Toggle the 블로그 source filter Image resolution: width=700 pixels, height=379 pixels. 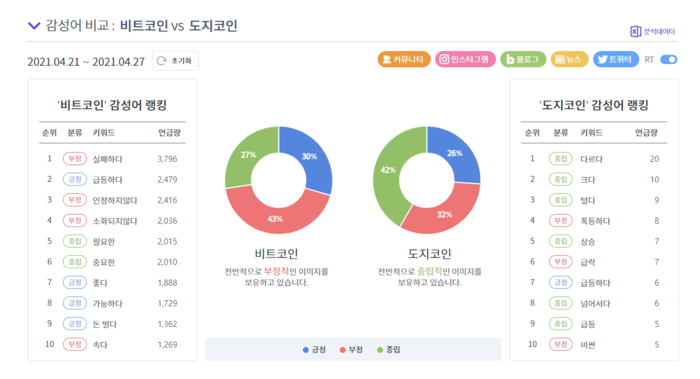coord(523,59)
